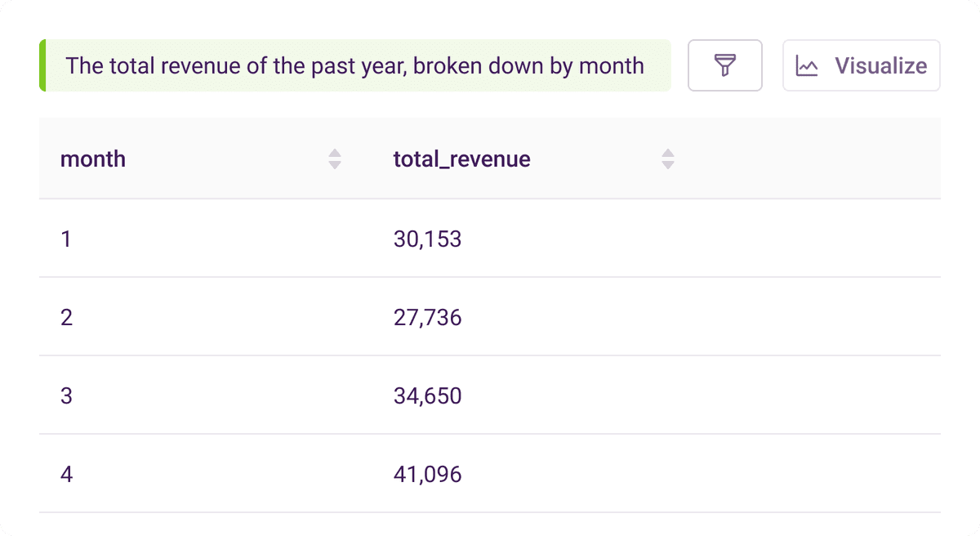Click the descending down arrow for month column
The height and width of the screenshot is (536, 980).
[335, 165]
